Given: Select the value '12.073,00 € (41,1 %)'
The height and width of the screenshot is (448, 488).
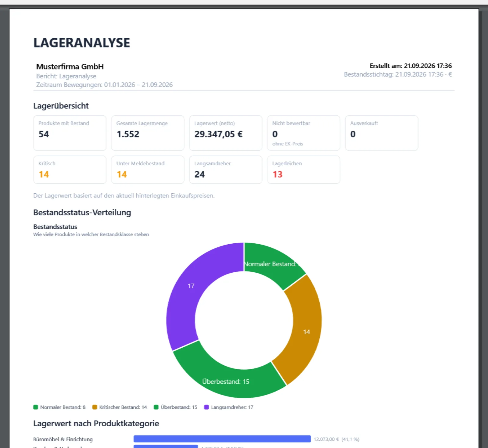Looking at the screenshot, I should [x=336, y=439].
